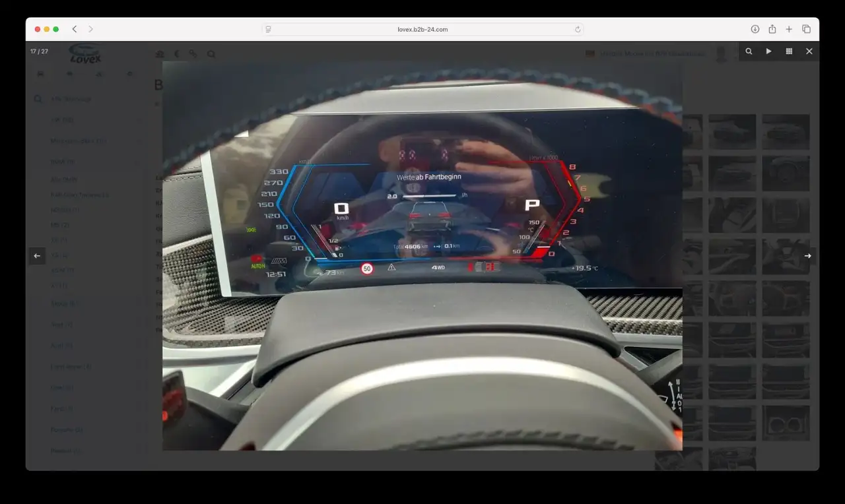Close the lightbox image viewer
Screen dimensions: 845x504
(x=809, y=51)
